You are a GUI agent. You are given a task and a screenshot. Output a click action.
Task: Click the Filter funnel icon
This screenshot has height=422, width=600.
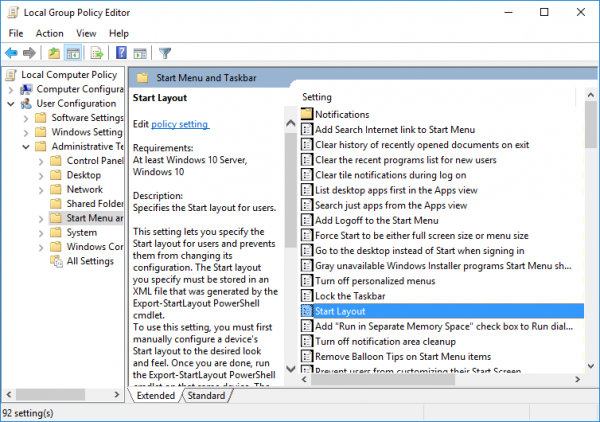(165, 53)
